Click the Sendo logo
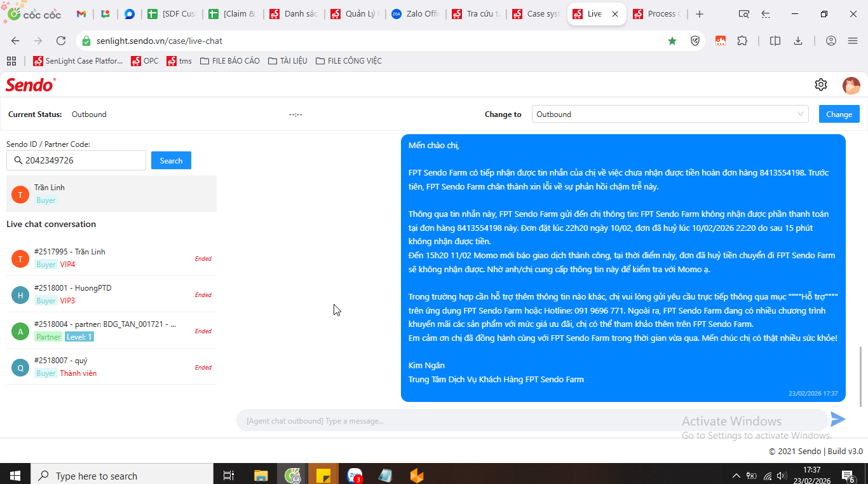The height and width of the screenshot is (484, 868). pyautogui.click(x=31, y=85)
